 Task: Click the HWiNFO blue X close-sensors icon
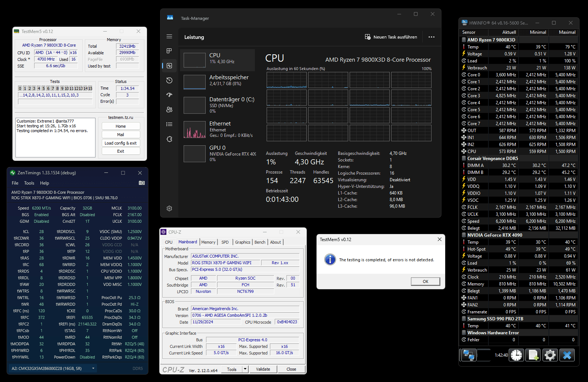(x=567, y=355)
